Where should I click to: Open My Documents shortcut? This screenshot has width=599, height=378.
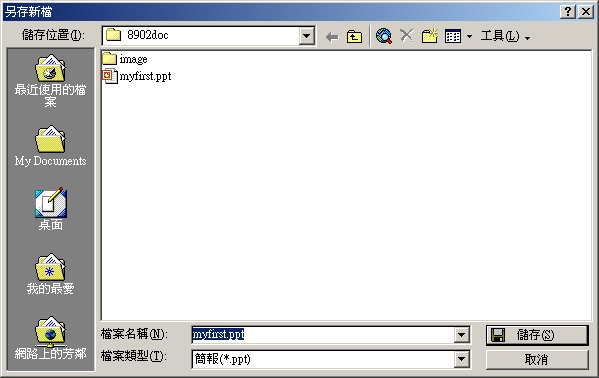click(x=50, y=146)
